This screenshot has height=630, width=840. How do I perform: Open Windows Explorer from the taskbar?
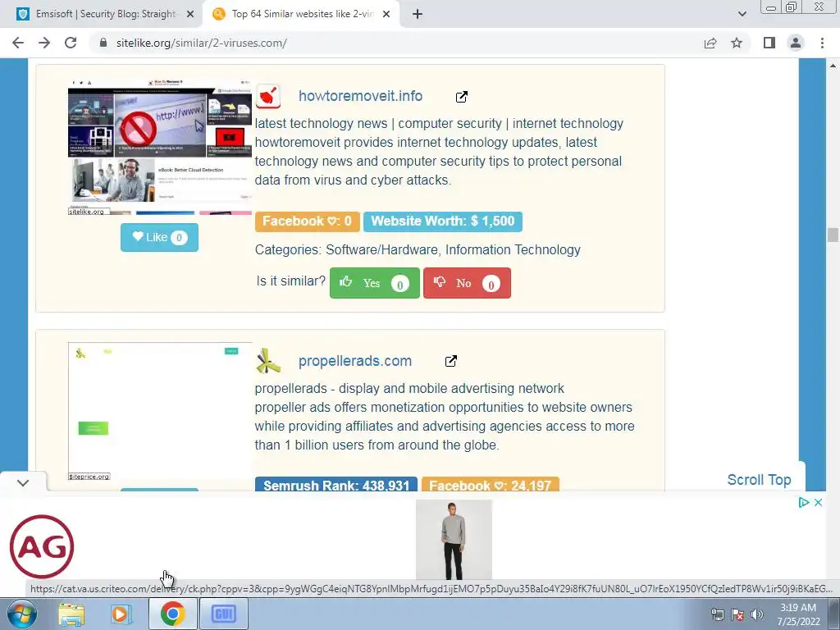click(x=71, y=614)
